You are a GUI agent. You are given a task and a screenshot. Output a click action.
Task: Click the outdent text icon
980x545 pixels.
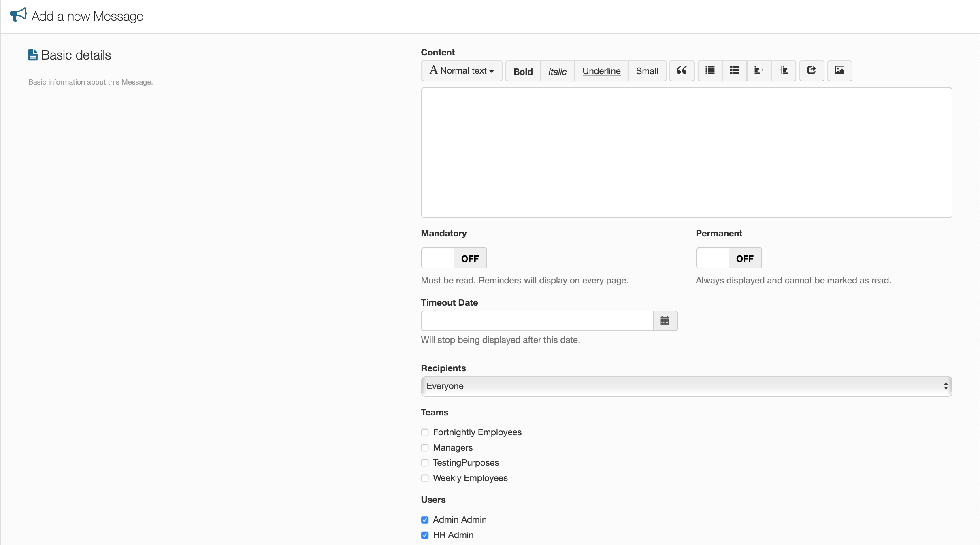tap(759, 71)
